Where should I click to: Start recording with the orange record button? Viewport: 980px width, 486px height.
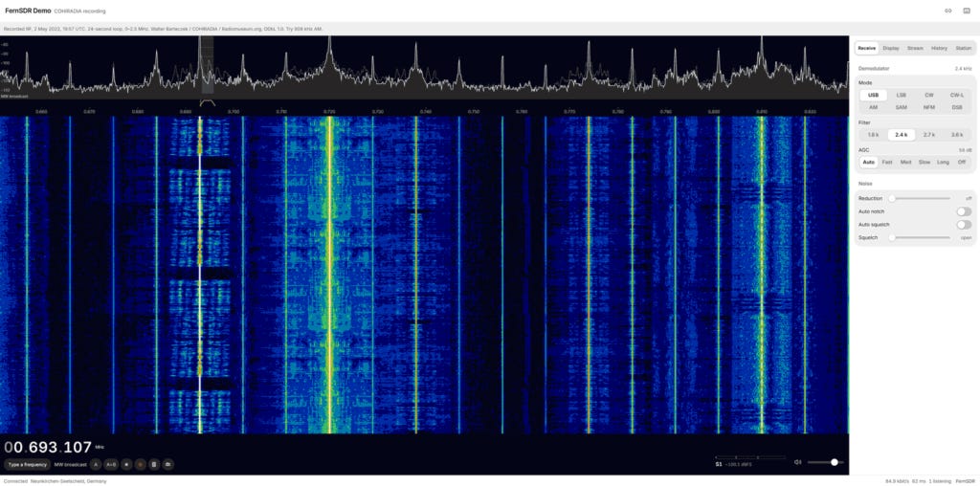(141, 464)
